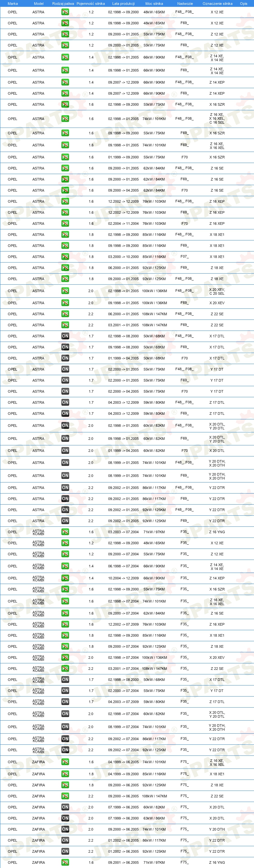Click petrol icon in Astra F70 X 16 SZR row
The height and width of the screenshot is (868, 254).
tap(65, 157)
